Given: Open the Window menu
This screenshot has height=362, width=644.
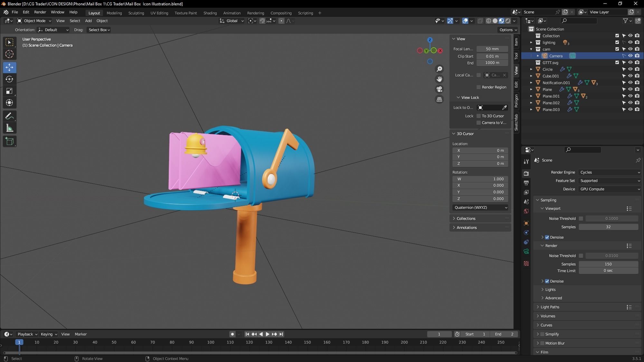Looking at the screenshot, I should coord(57,12).
